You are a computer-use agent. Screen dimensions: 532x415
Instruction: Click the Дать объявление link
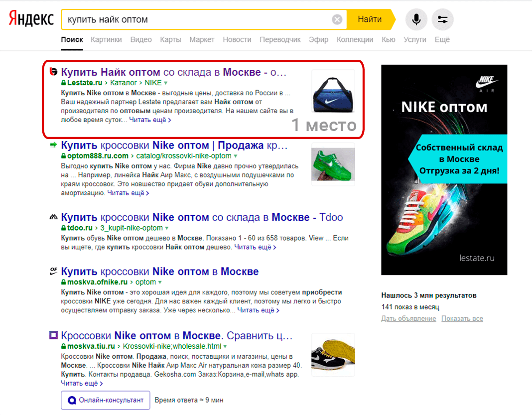click(x=408, y=318)
